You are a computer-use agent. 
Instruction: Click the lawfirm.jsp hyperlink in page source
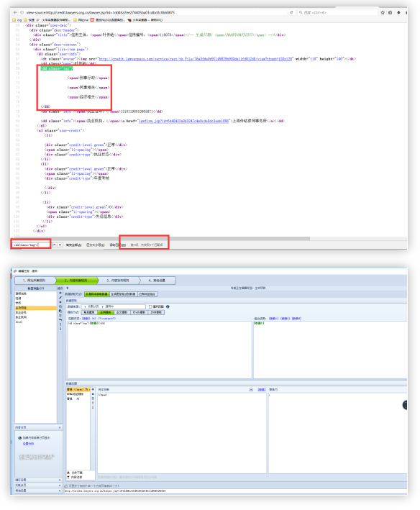tap(183, 121)
